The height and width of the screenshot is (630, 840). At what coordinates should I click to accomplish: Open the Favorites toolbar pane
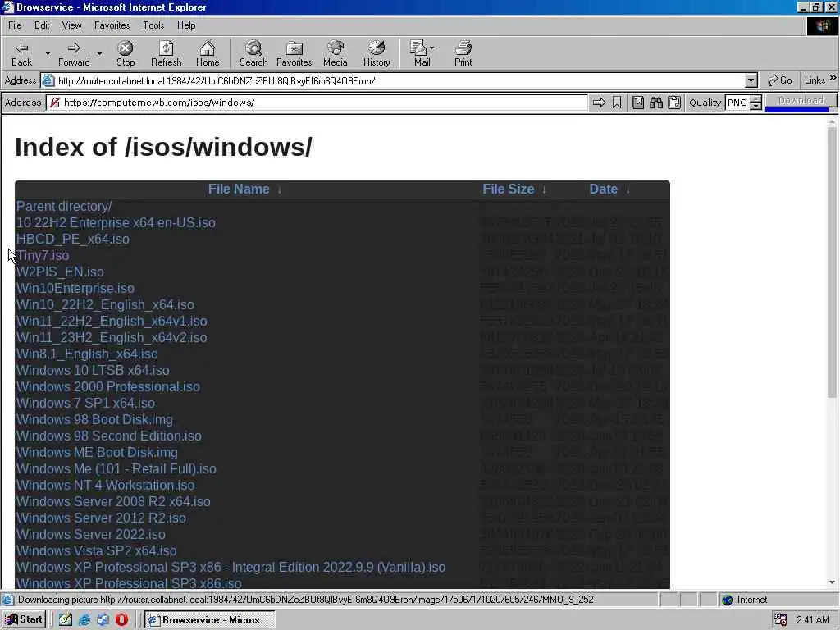point(294,54)
